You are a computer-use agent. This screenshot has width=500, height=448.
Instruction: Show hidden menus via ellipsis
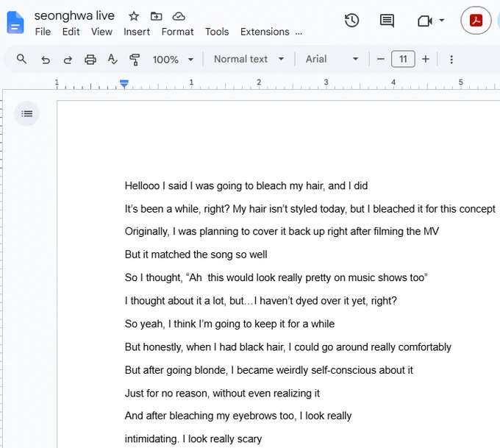pyautogui.click(x=299, y=32)
